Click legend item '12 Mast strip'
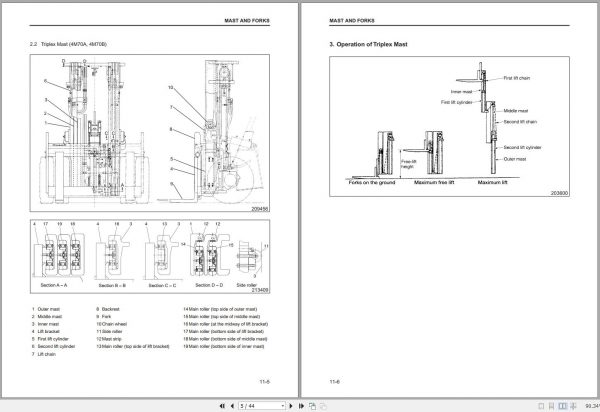 point(109,339)
